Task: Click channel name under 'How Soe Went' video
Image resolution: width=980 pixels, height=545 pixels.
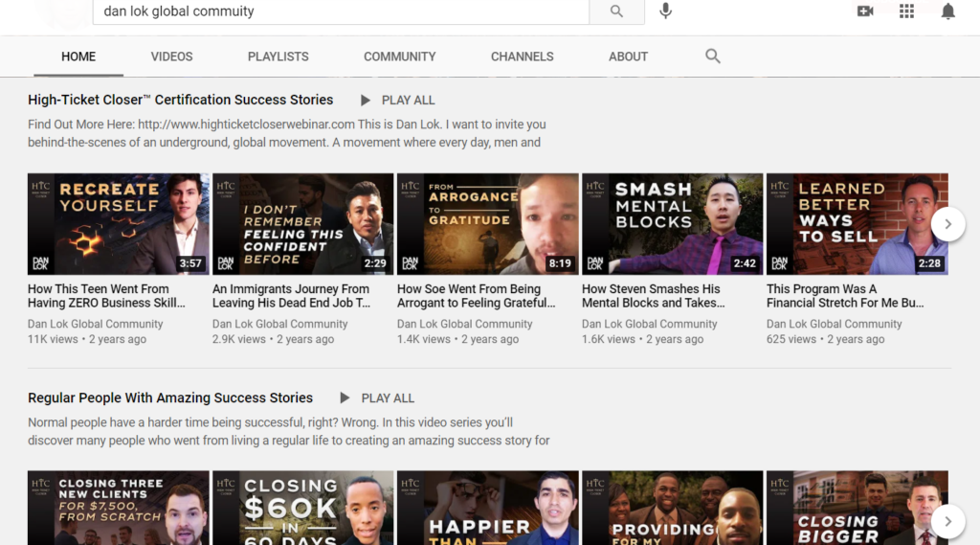Action: [x=464, y=324]
